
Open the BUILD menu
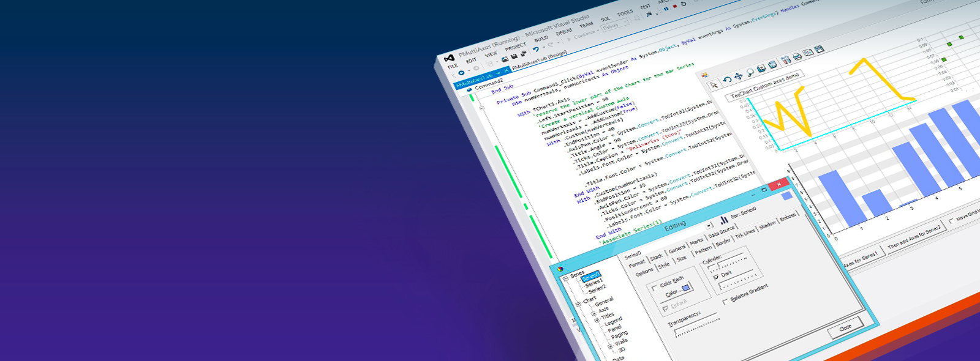pos(541,39)
